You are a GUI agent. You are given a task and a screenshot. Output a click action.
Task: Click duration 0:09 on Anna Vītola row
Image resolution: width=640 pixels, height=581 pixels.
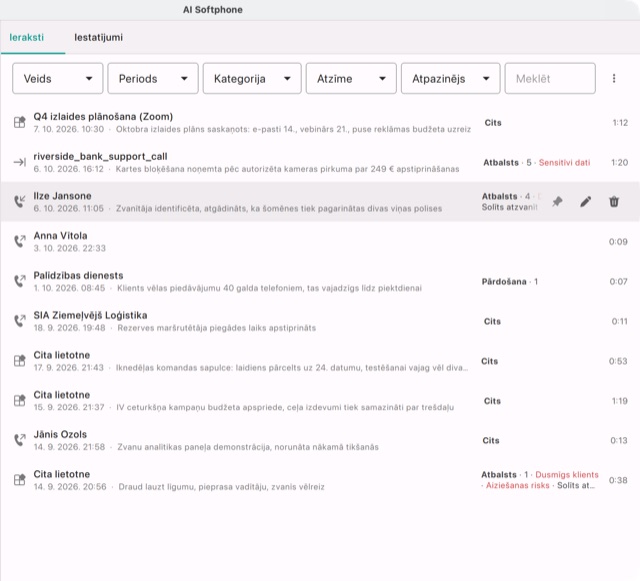click(x=618, y=242)
